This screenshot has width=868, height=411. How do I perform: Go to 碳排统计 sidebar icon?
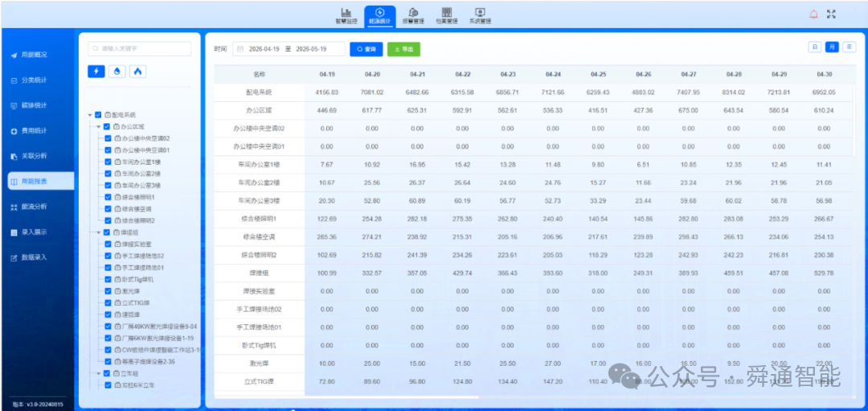[x=14, y=106]
